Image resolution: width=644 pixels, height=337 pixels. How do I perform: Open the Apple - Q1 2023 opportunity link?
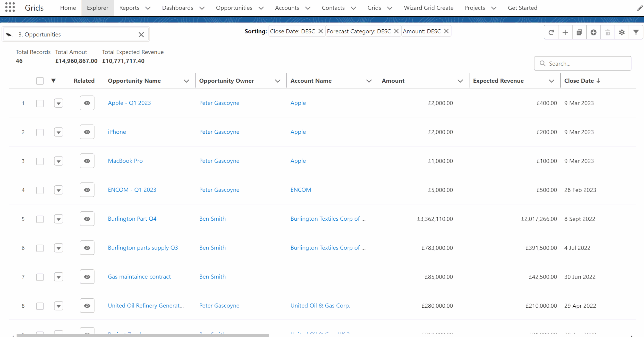click(129, 103)
